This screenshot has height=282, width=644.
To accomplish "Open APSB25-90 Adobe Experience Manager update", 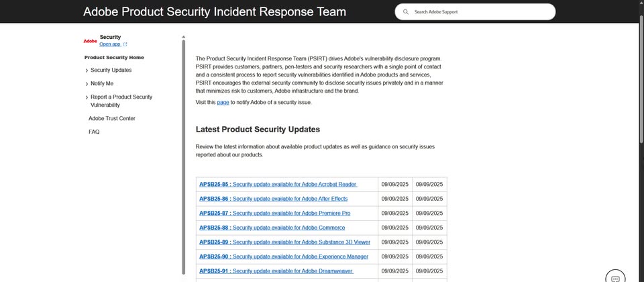I will point(283,256).
